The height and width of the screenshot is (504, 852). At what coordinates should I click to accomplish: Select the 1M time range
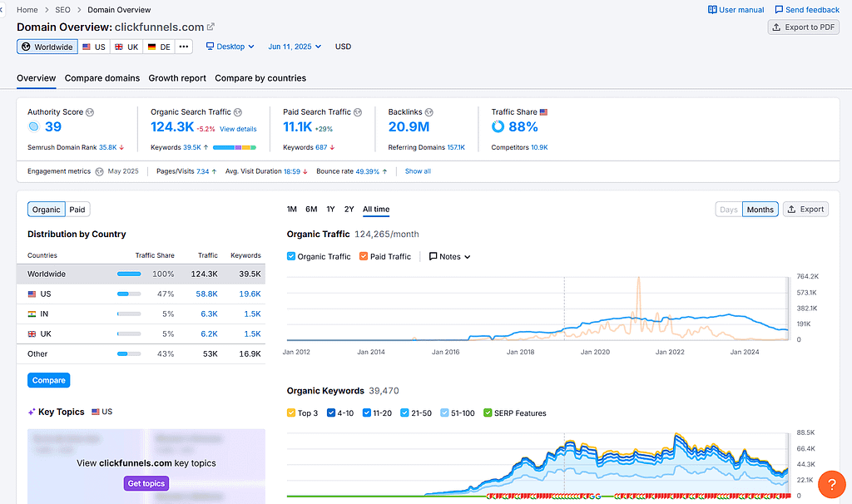click(x=292, y=209)
